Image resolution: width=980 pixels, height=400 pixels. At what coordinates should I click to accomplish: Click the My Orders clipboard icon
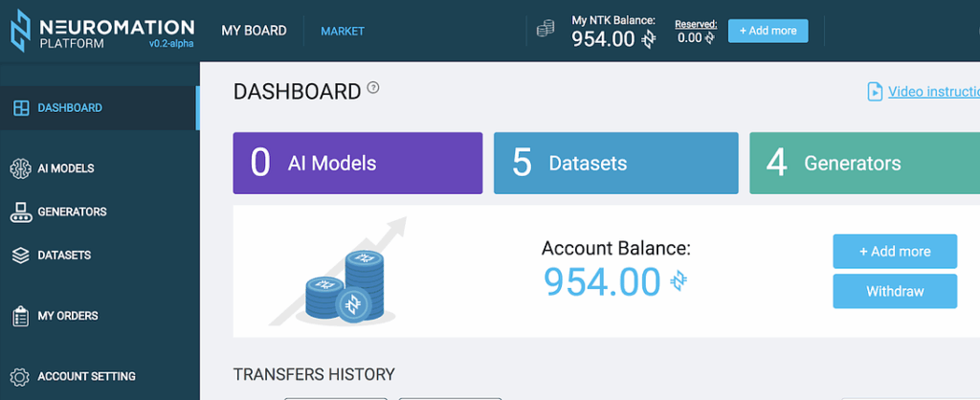[20, 316]
